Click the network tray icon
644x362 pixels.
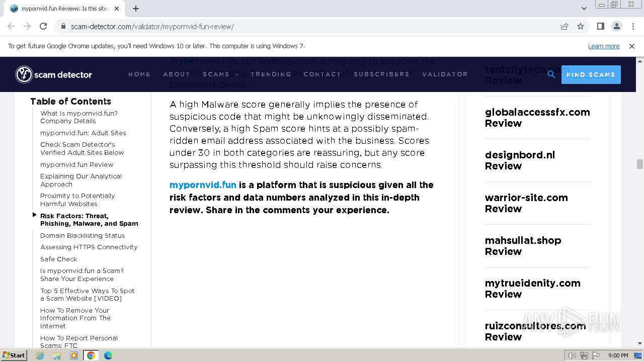tap(584, 355)
